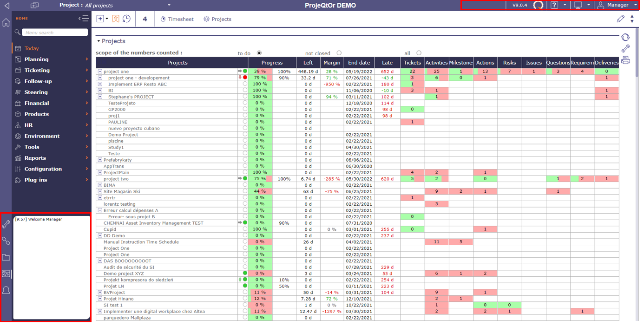Click the pencil edit icon at top right

tap(620, 19)
